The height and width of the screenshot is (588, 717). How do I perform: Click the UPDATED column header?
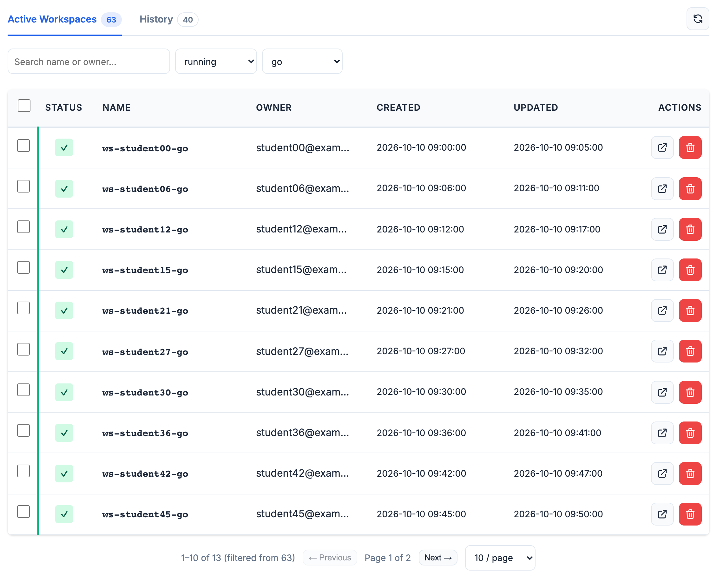pos(536,108)
